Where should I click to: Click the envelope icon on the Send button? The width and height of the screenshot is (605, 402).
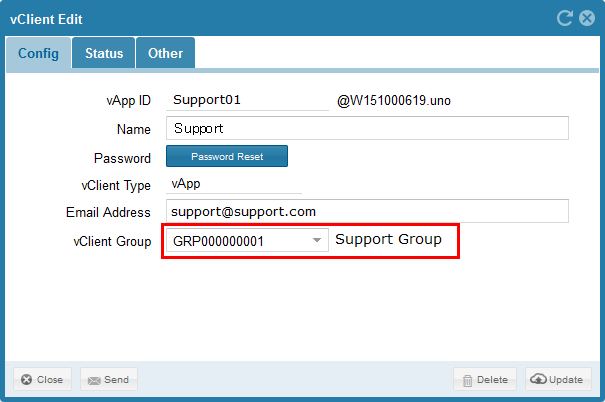click(94, 380)
